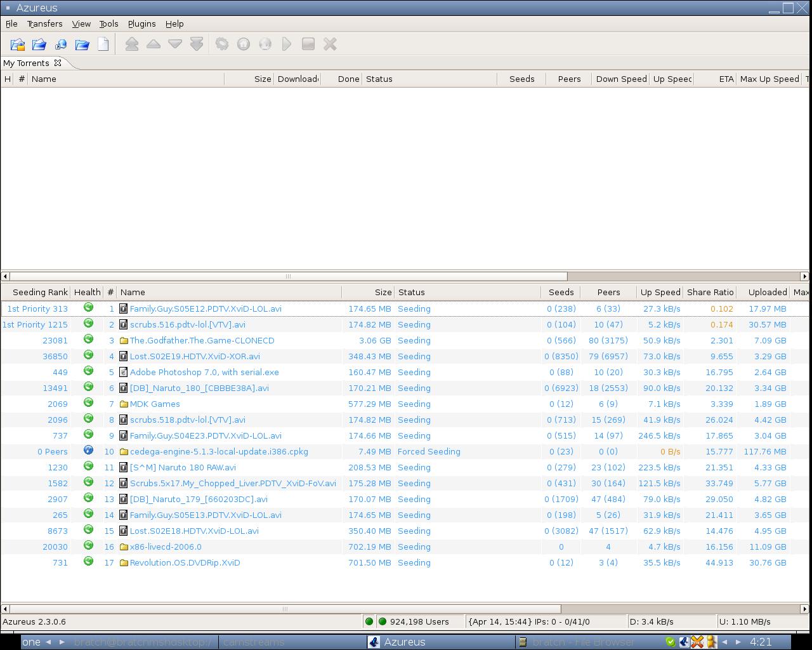Image resolution: width=812 pixels, height=650 pixels.
Task: Click the green check tray icon in taskbar
Action: tap(671, 642)
